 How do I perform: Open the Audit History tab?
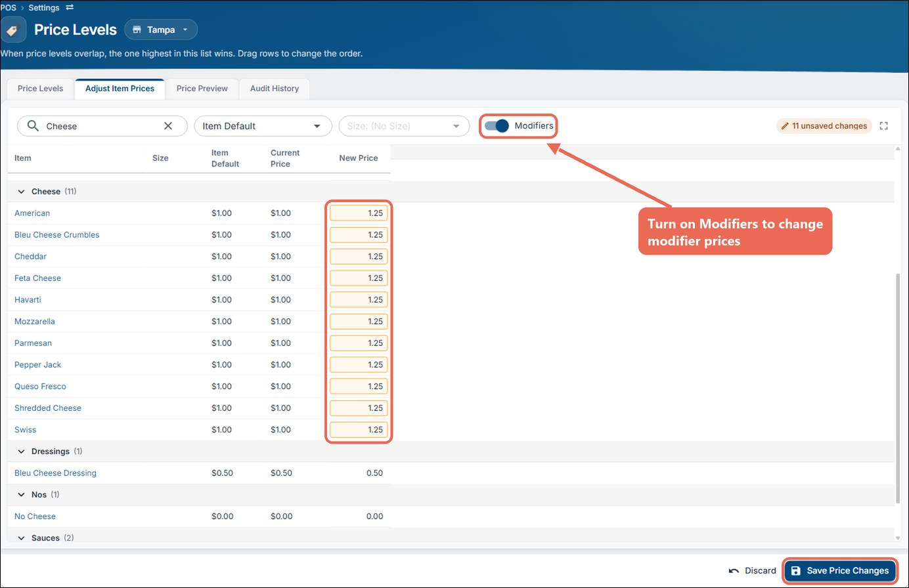click(x=275, y=89)
